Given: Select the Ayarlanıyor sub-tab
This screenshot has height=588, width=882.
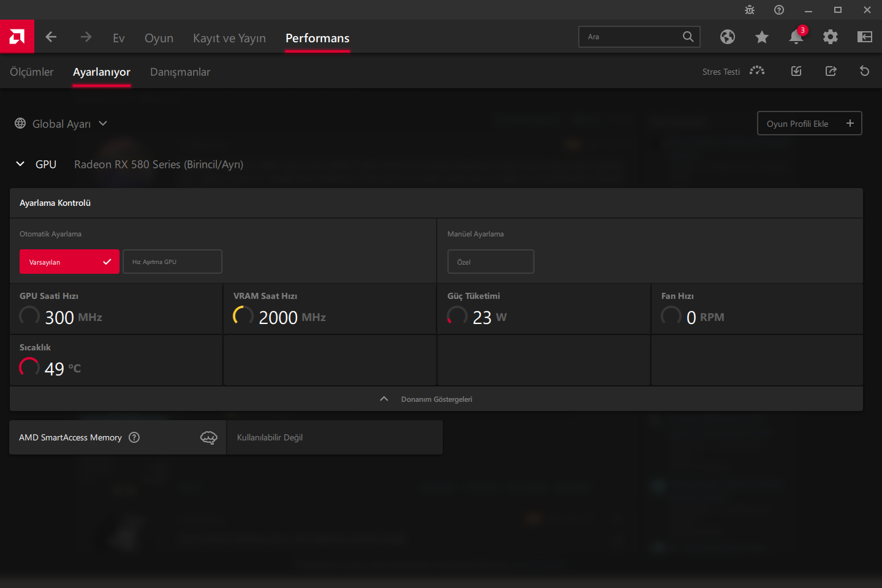Looking at the screenshot, I should point(102,72).
